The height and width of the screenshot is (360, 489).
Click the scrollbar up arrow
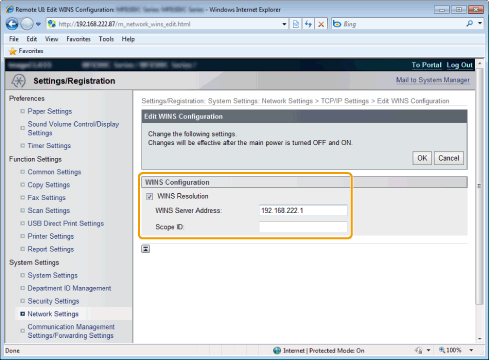click(x=480, y=63)
